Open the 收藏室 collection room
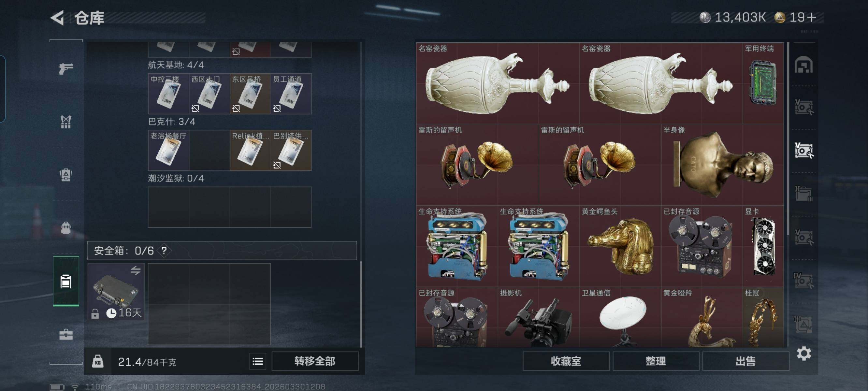Image resolution: width=868 pixels, height=391 pixels. [566, 361]
